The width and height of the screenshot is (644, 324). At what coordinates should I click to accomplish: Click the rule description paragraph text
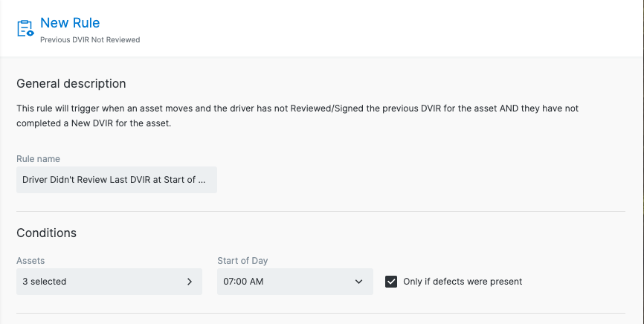point(297,116)
